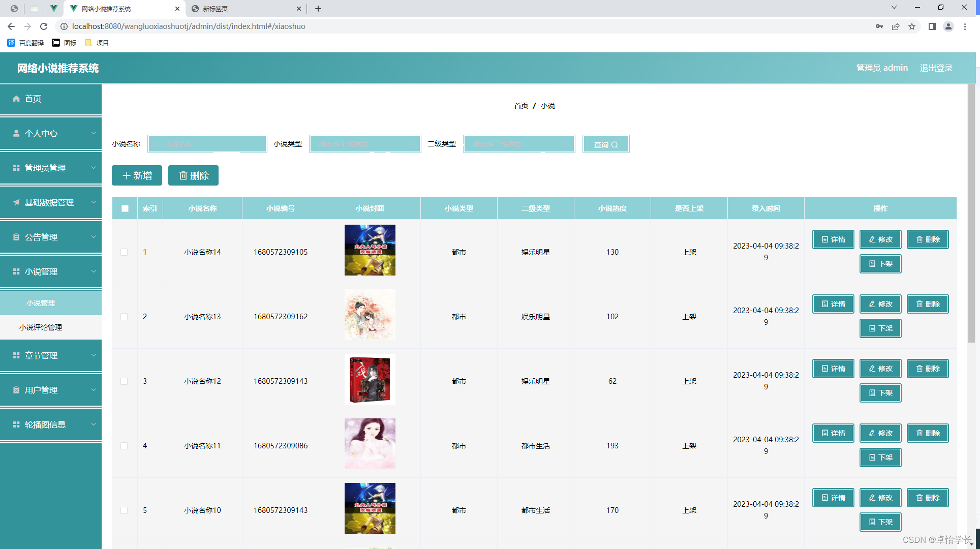Click the paper plane icon for 基础数据管理
Viewport: 980px width, 549px height.
coord(16,202)
